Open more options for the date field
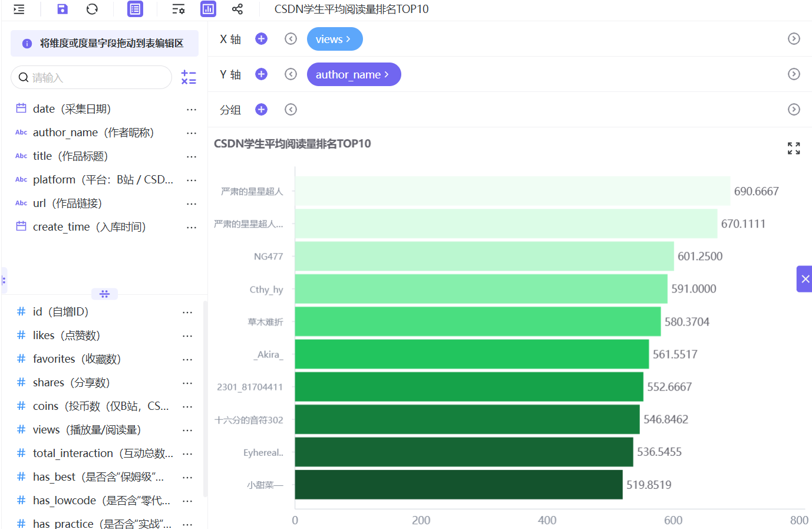812x529 pixels. tap(192, 109)
